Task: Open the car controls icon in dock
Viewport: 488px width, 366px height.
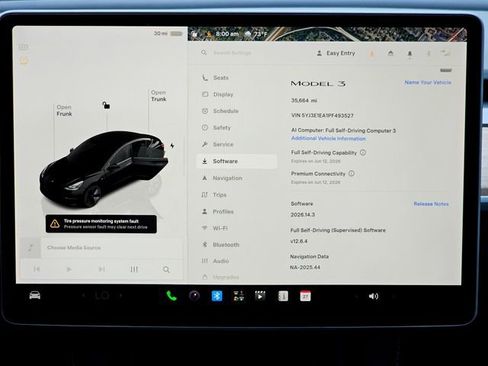Action: pos(35,295)
